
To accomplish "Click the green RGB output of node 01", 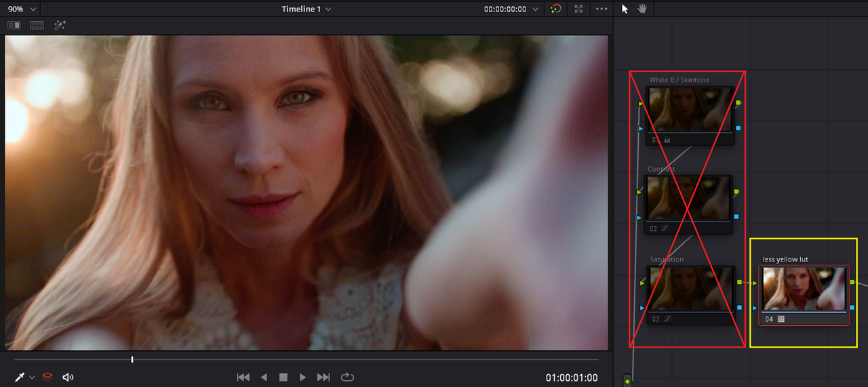I will tap(738, 103).
